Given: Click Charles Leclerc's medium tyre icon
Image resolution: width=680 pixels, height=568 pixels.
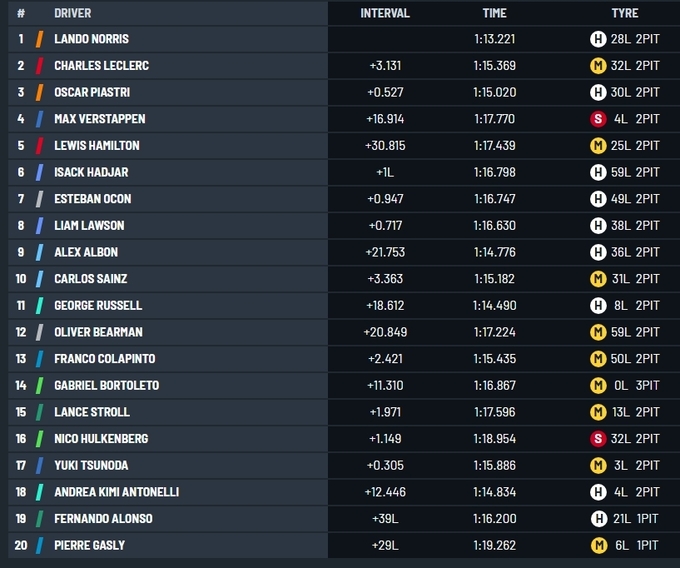Looking at the screenshot, I should click(x=598, y=66).
